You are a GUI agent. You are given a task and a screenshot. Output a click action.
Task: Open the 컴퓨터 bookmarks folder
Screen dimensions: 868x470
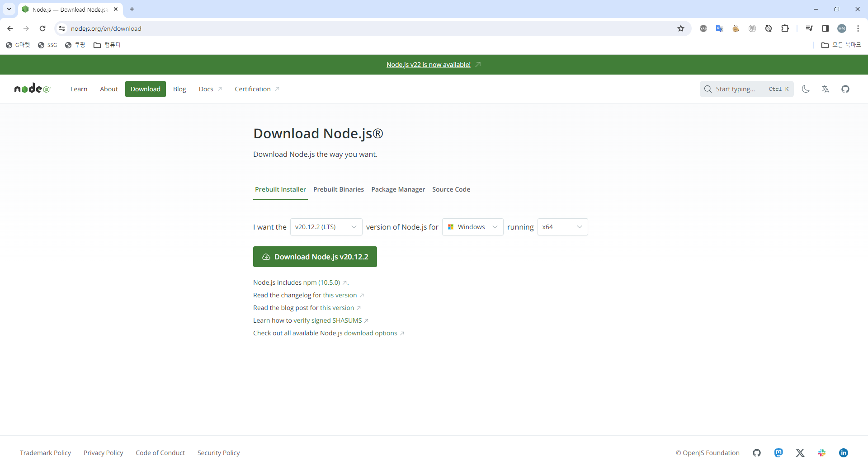pyautogui.click(x=107, y=45)
